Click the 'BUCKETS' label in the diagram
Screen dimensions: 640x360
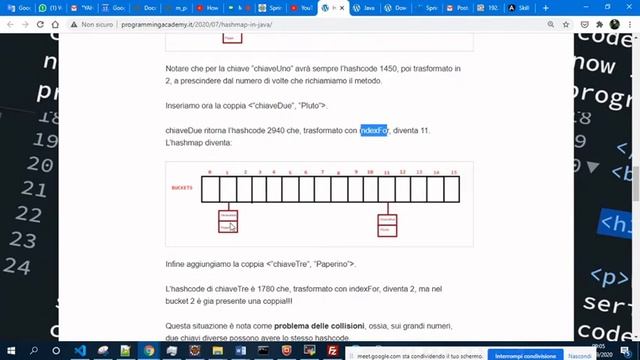pos(182,188)
